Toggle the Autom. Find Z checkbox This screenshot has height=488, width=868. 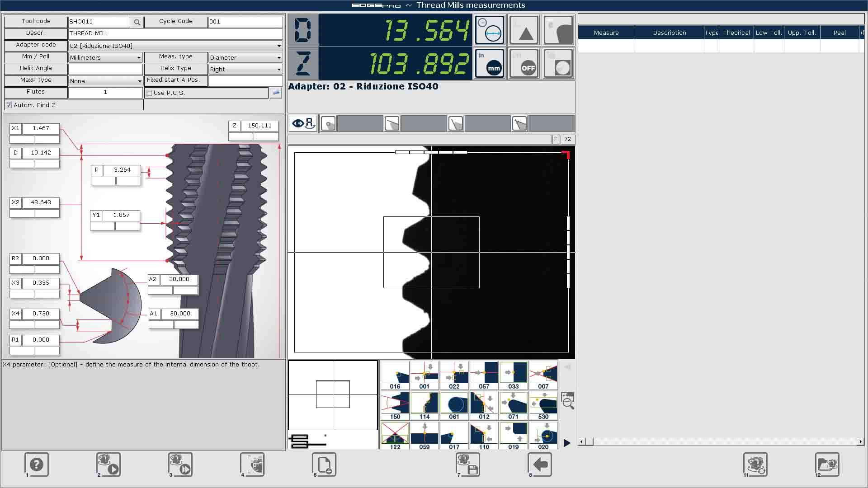(x=9, y=105)
